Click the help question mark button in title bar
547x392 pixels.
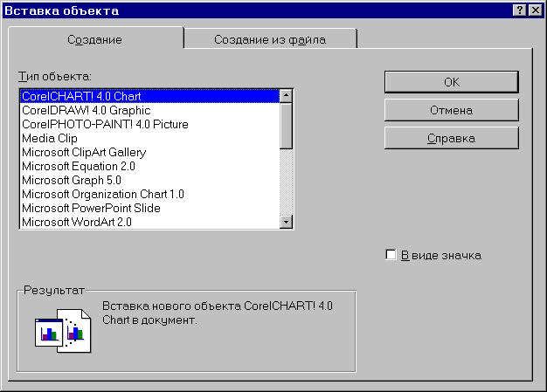520,10
